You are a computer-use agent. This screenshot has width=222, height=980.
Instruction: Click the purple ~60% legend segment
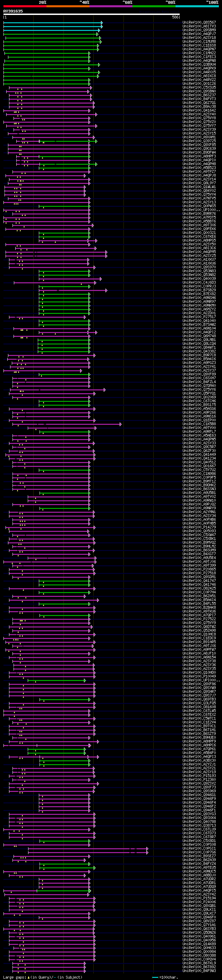[111, 6]
